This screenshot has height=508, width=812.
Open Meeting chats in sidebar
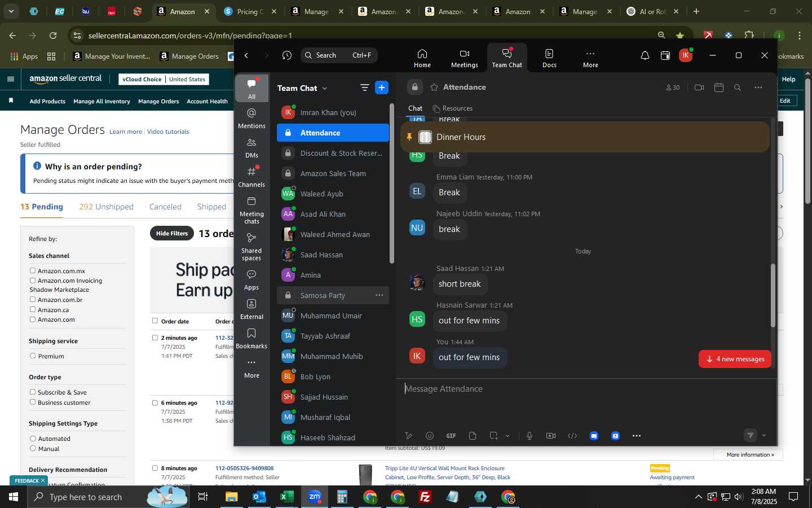(x=251, y=210)
